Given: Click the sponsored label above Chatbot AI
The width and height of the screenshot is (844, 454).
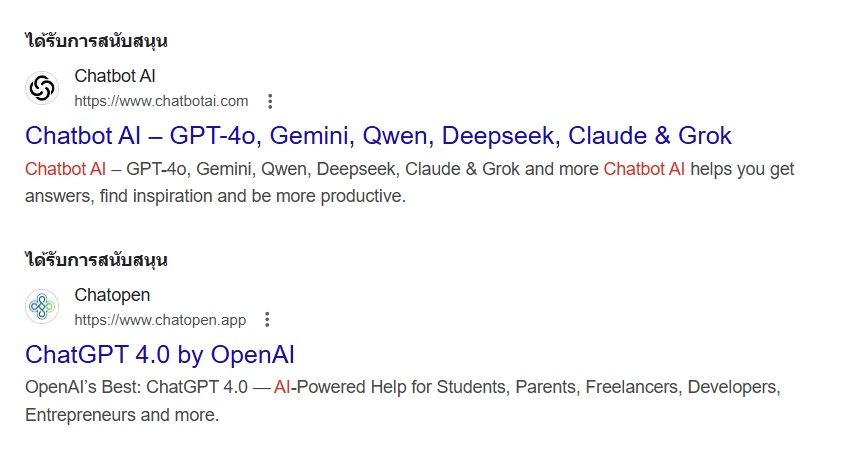Looking at the screenshot, I should pyautogui.click(x=96, y=41).
